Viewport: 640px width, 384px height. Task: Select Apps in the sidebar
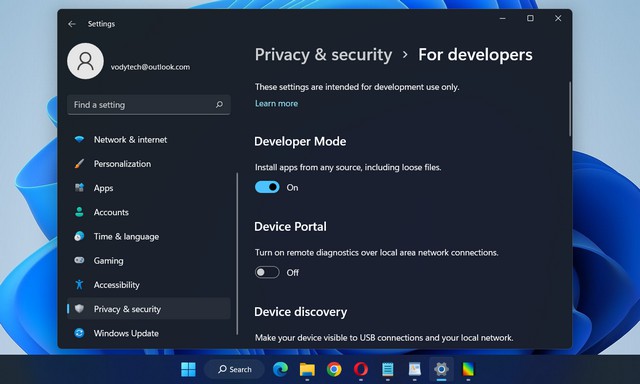[149, 188]
